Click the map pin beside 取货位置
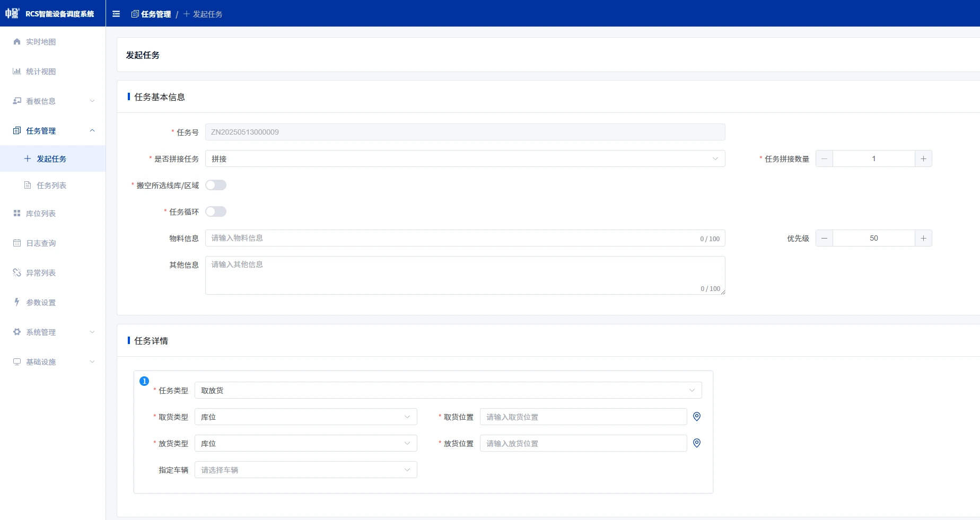Viewport: 980px width, 520px height. pyautogui.click(x=697, y=417)
